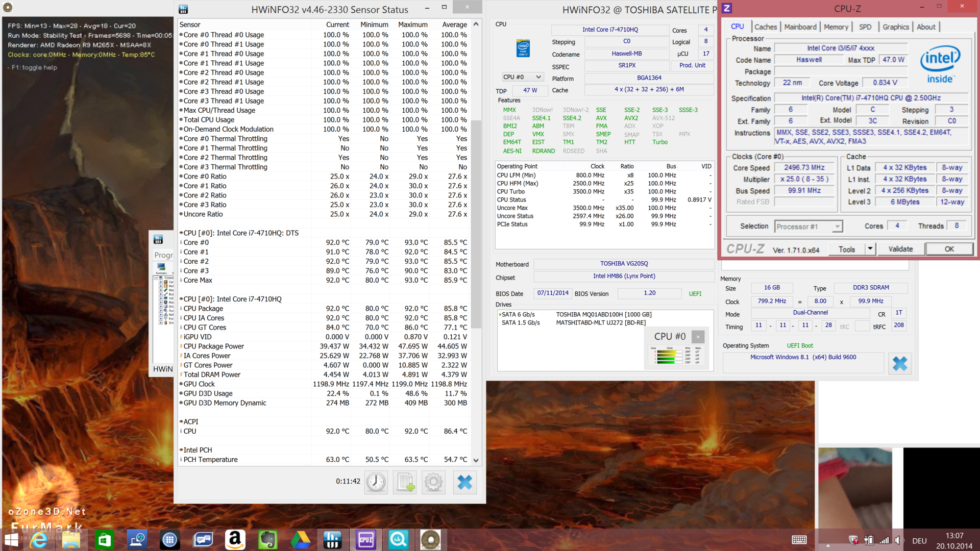Open sensor settings gear icon
The image size is (980, 551).
click(x=434, y=482)
